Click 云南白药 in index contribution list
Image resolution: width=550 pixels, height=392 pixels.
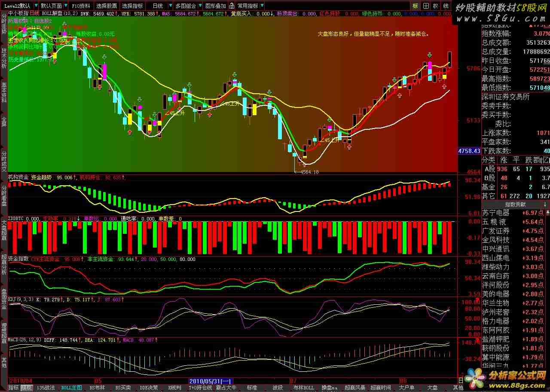coord(495,276)
